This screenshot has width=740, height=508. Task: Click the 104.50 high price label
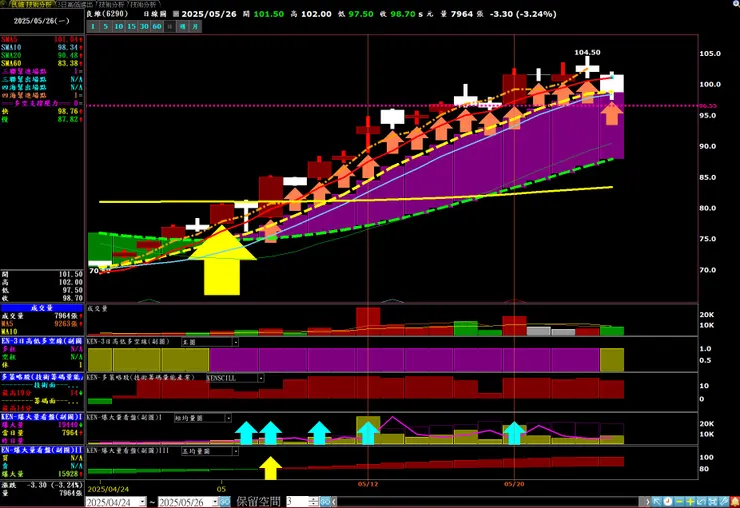[587, 52]
